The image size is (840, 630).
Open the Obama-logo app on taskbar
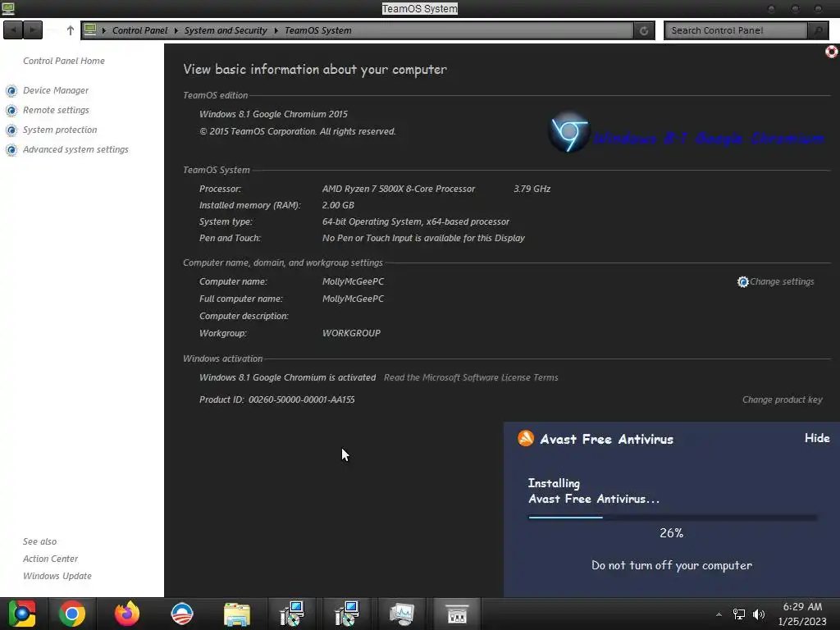(x=181, y=614)
